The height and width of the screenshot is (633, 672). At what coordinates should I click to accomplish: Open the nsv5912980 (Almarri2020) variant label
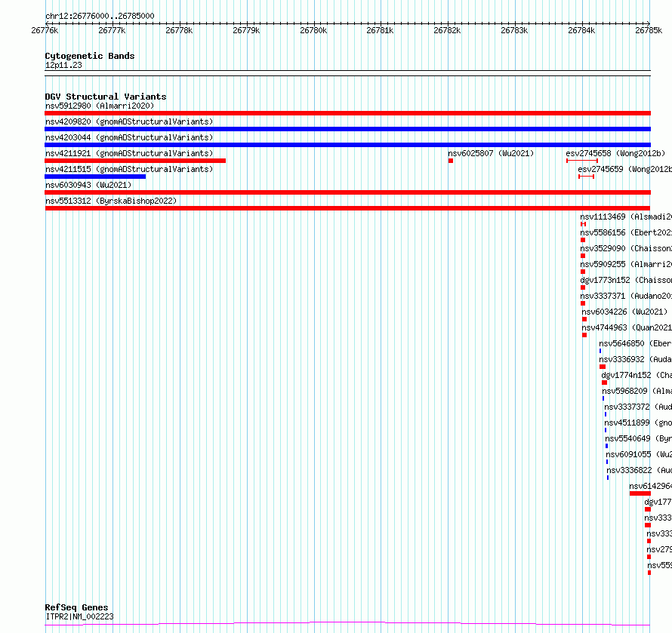click(100, 106)
